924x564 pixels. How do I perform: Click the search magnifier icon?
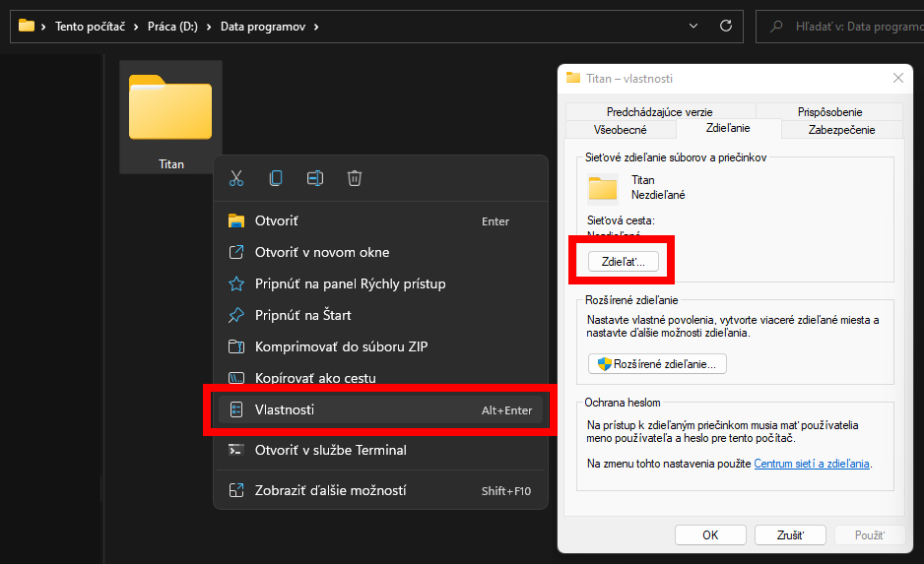point(777,26)
